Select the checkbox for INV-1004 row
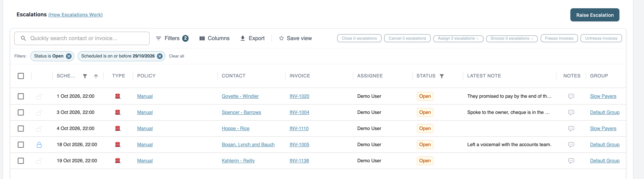 coord(21,112)
